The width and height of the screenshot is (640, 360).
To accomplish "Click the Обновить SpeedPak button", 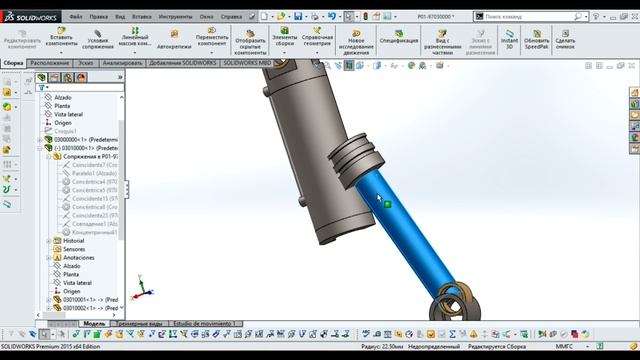I will (537, 39).
